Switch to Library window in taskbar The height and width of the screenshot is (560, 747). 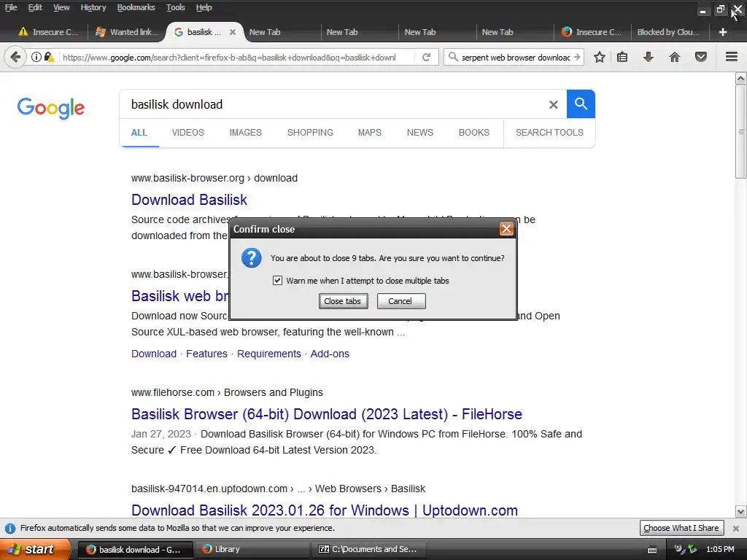[x=252, y=549]
